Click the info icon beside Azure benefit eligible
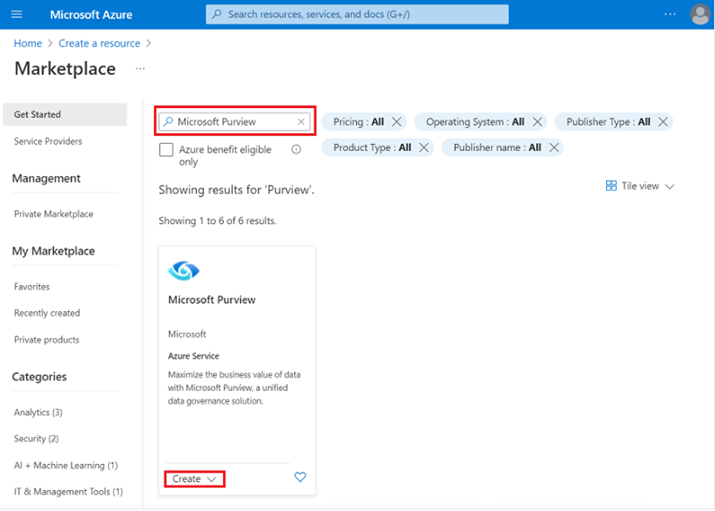Screen dimensions: 715x511 (296, 149)
